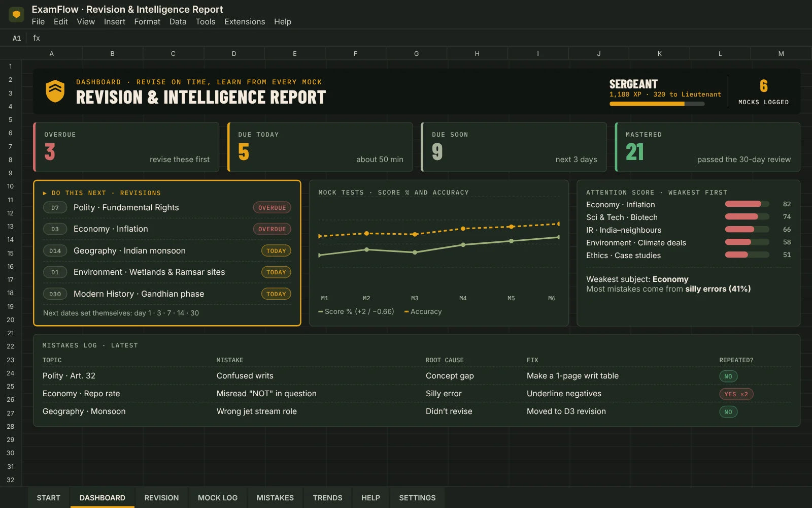
Task: Open the Format menu
Action: point(147,22)
